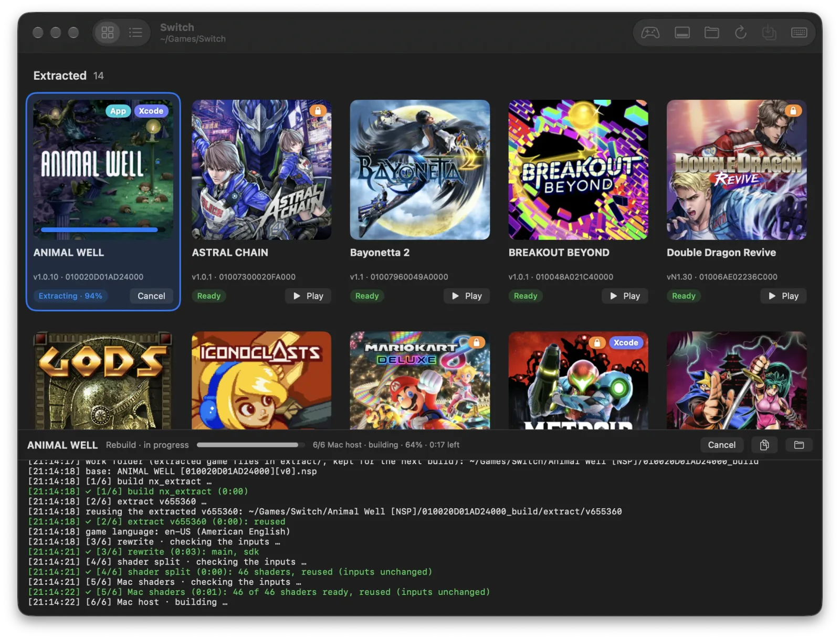
Task: Click the '~/Games/Switch' path in title bar
Action: 193,39
